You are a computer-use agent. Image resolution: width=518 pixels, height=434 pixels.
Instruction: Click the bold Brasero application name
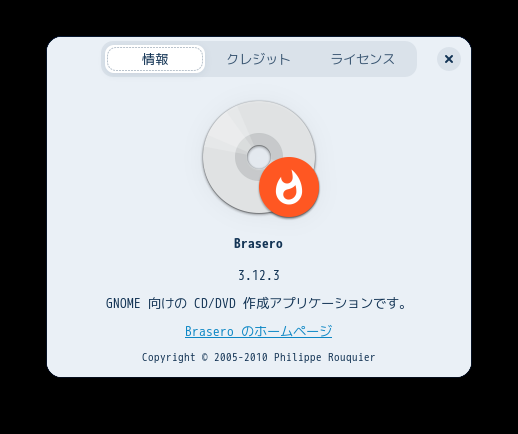click(258, 243)
